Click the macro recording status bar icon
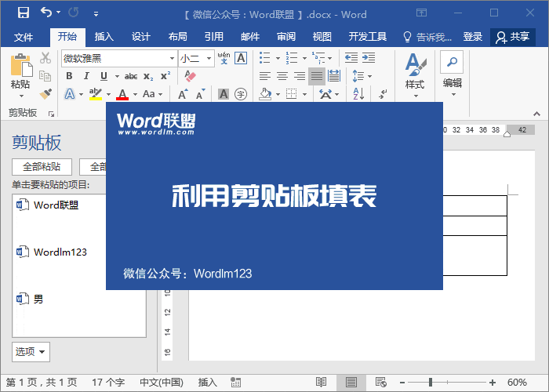 coord(235,383)
